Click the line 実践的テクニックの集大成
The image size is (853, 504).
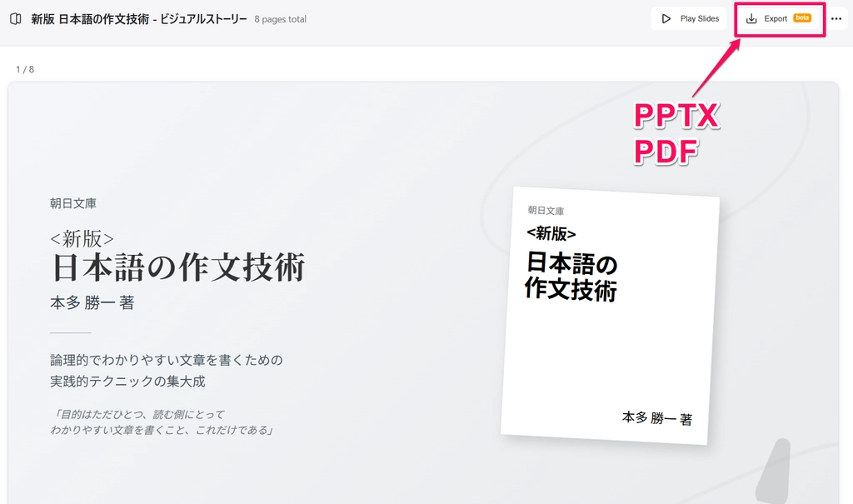pyautogui.click(x=127, y=381)
